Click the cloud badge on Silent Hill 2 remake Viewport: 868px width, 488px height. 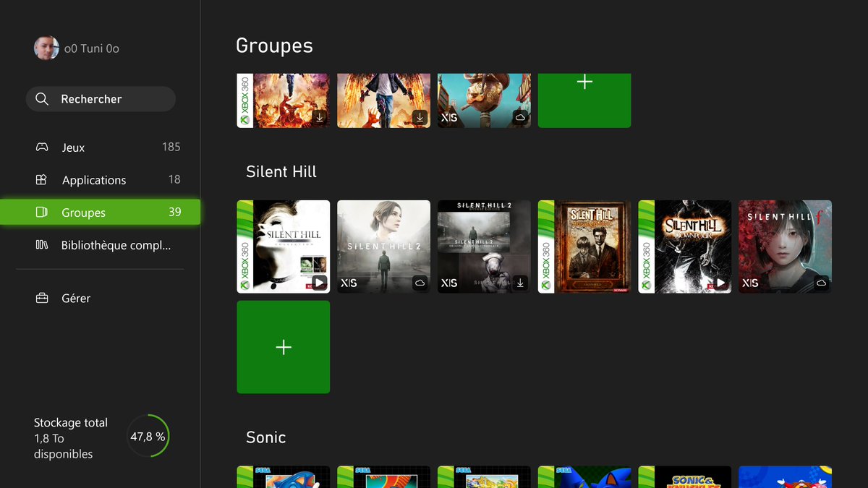click(420, 283)
